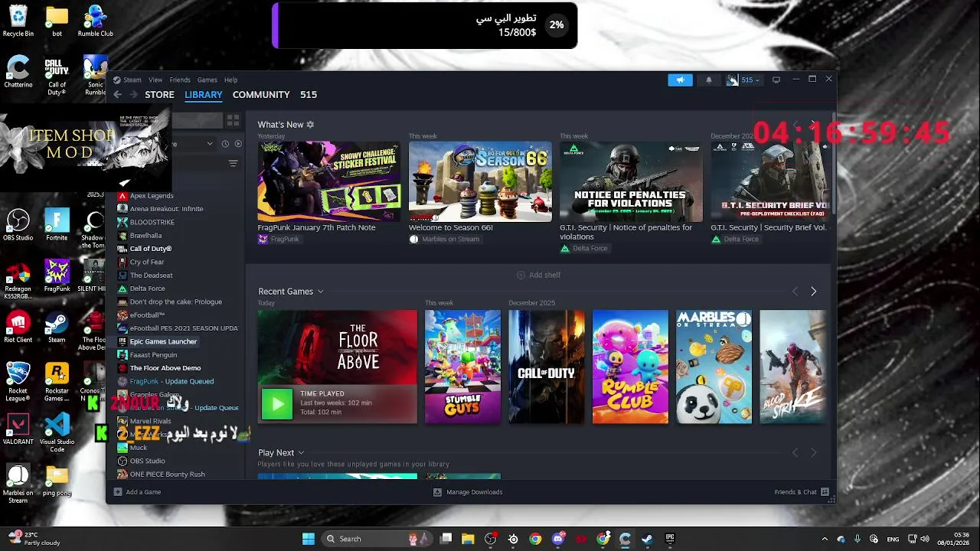Expand the Recent Games shelf dropdown

point(320,292)
